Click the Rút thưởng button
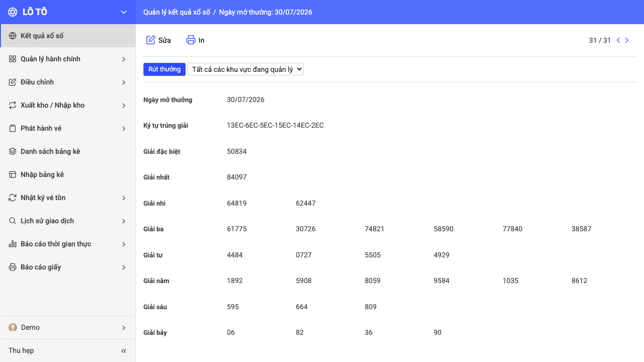 [165, 69]
